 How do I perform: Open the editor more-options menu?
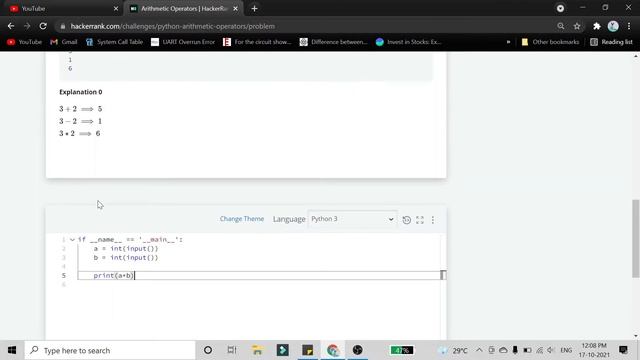(433, 220)
